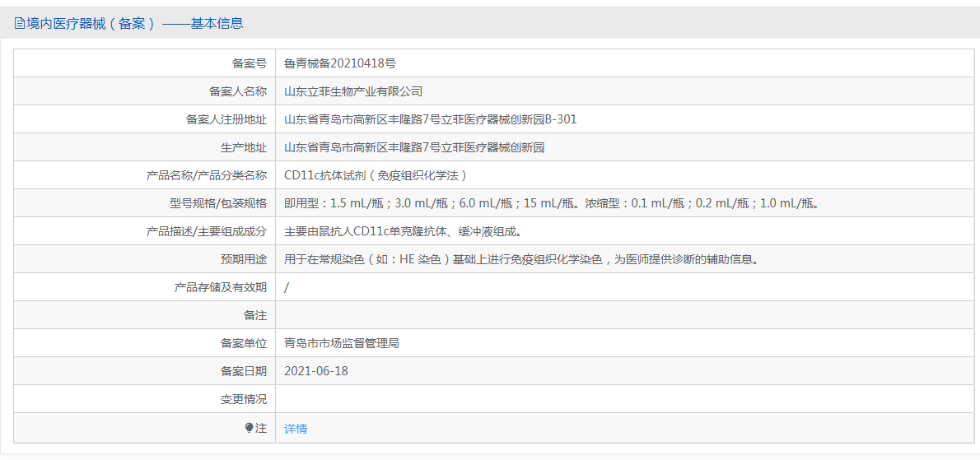Click the 备案单位 label
The image size is (980, 460).
point(244,343)
